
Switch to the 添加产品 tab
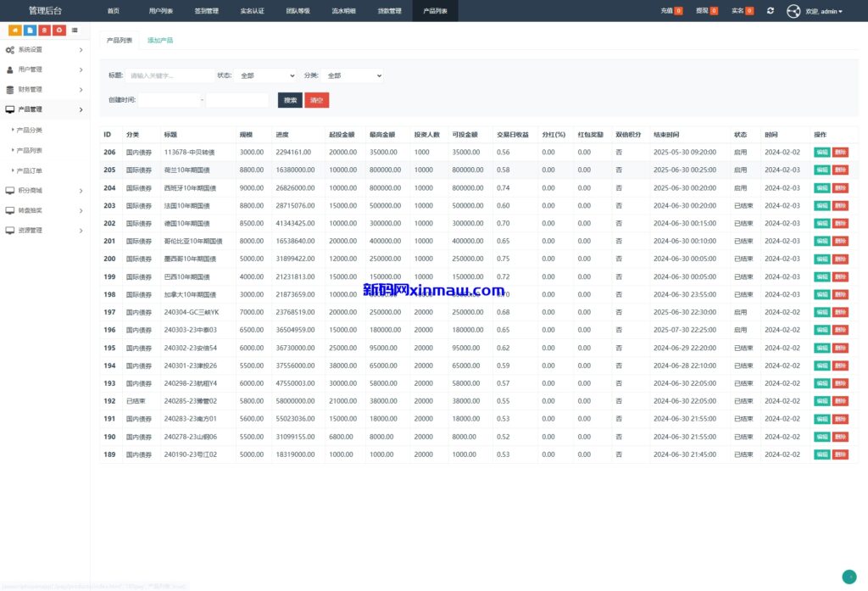click(x=160, y=41)
